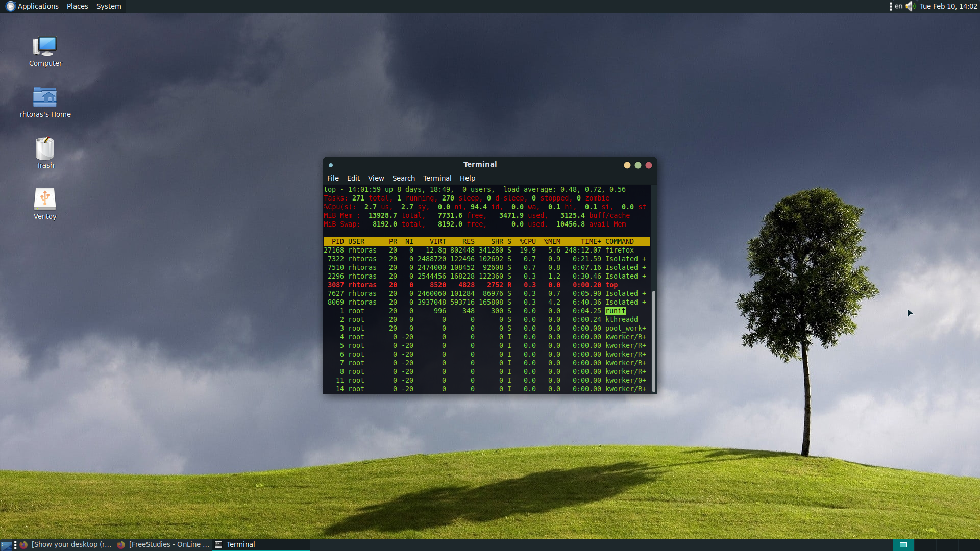
Task: Open the Applications menu
Action: (38, 6)
